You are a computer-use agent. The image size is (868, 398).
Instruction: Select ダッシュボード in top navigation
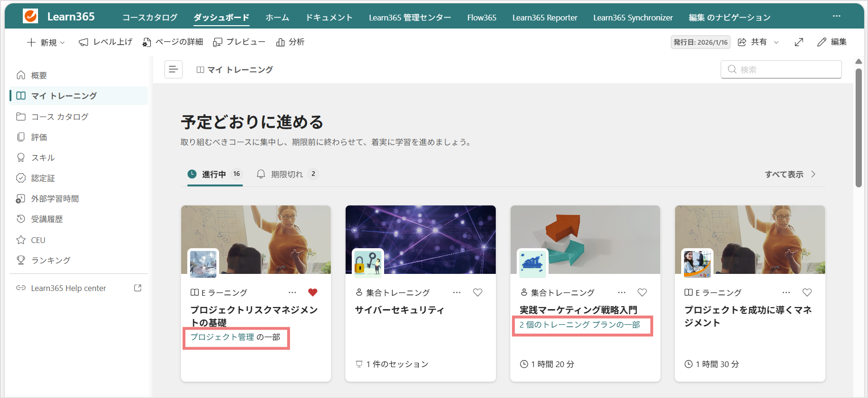click(x=222, y=18)
